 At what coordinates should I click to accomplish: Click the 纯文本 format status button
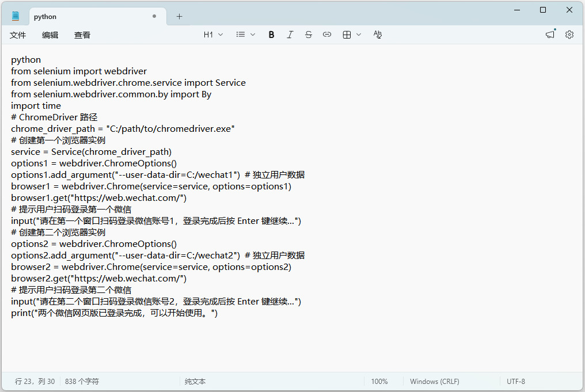195,381
